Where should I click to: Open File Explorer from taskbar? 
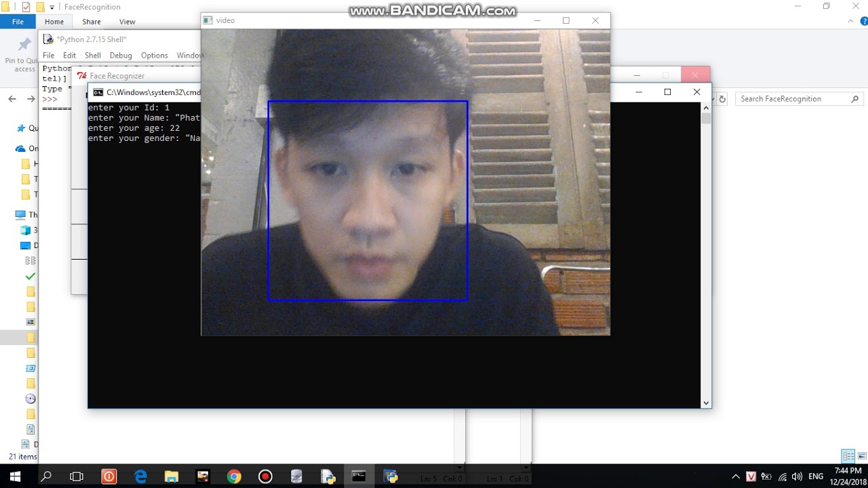[171, 476]
